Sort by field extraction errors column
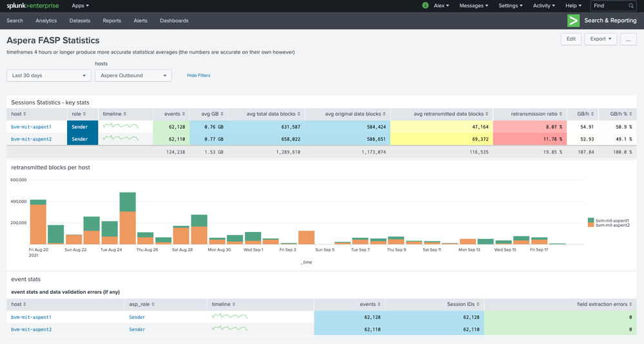This screenshot has width=644, height=344. point(605,305)
